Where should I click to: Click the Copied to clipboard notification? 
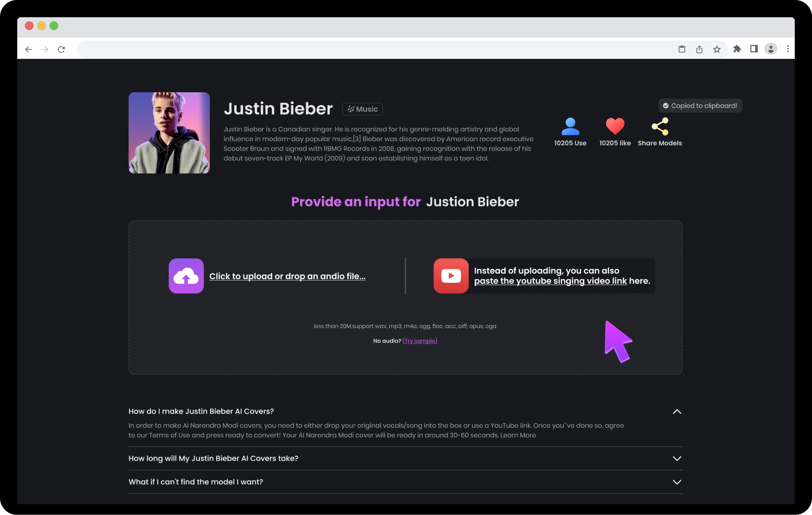(x=700, y=106)
